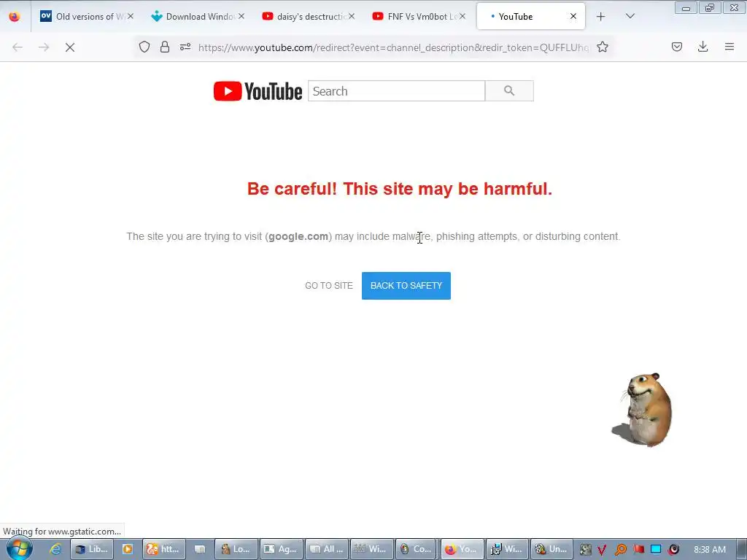Expand the list all tabs chevron
The width and height of the screenshot is (747, 560).
(x=630, y=16)
